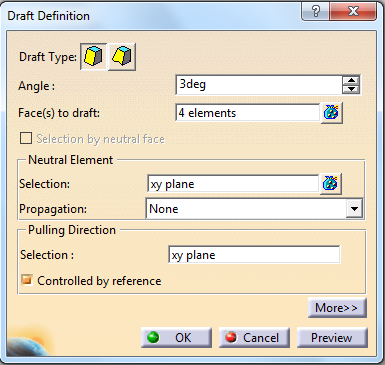The image size is (385, 365).
Task: Click the Propagation None combo box
Action: pyautogui.click(x=254, y=209)
